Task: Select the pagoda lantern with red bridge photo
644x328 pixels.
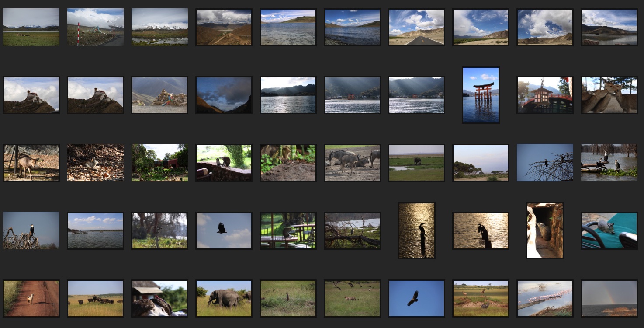Action: click(545, 95)
